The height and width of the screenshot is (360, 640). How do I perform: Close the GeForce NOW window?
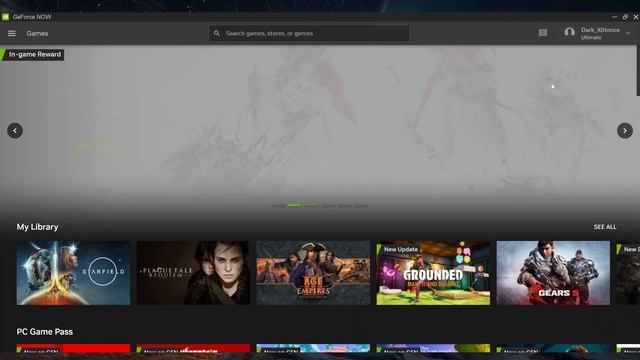pyautogui.click(x=636, y=17)
